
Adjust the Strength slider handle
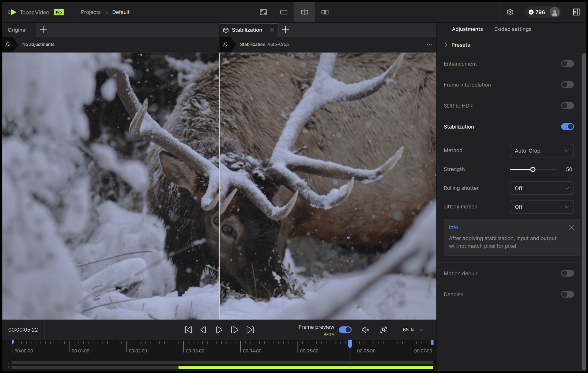click(x=533, y=169)
